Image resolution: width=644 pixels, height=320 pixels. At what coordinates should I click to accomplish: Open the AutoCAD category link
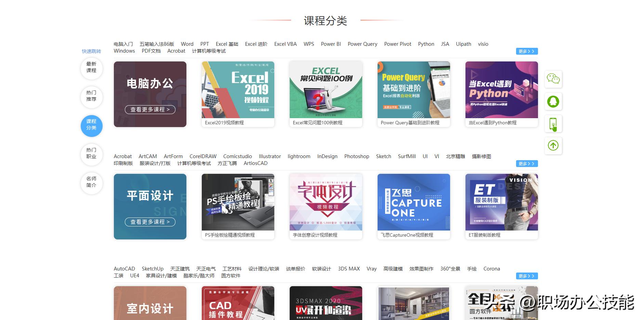click(x=124, y=268)
